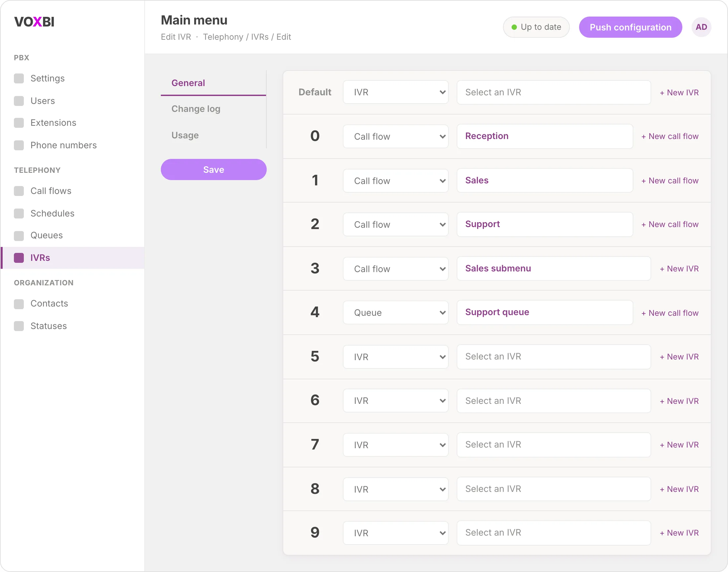This screenshot has height=572, width=728.
Task: Click the Sales submenu target field
Action: click(554, 268)
